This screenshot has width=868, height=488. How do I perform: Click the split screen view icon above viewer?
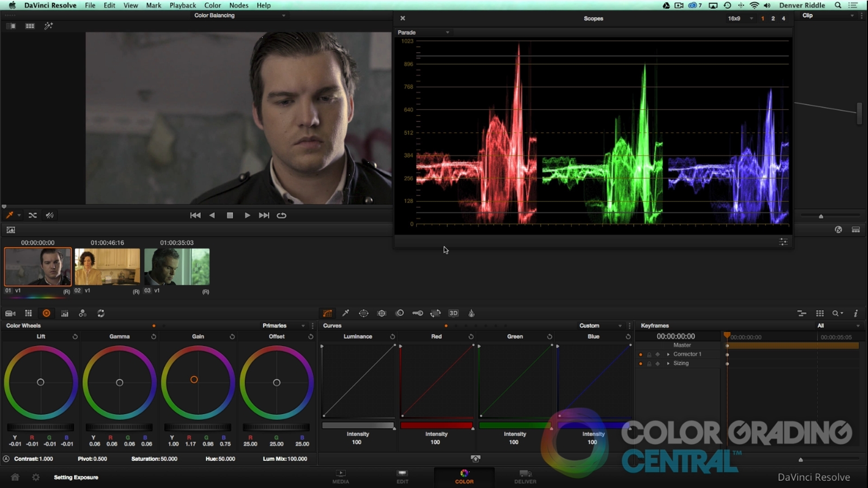coord(11,26)
